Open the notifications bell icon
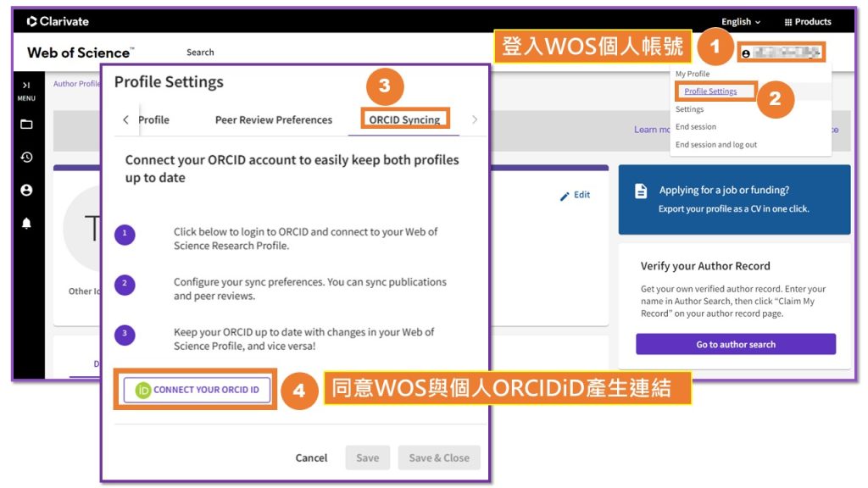868x488 pixels. 26,223
